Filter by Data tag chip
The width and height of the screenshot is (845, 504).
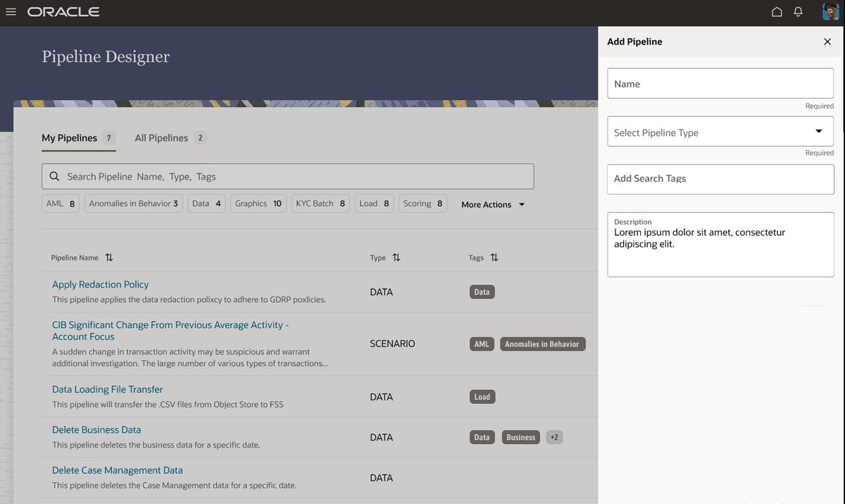click(x=206, y=203)
